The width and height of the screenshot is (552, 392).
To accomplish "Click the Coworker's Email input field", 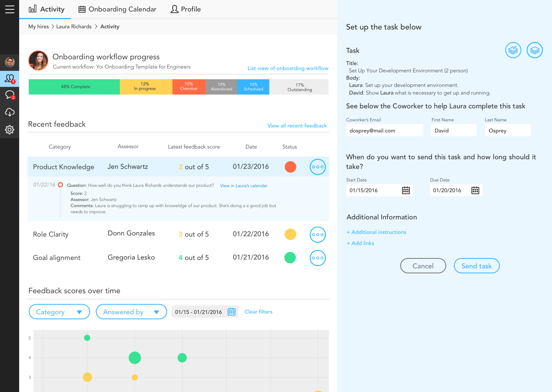I will [x=384, y=130].
